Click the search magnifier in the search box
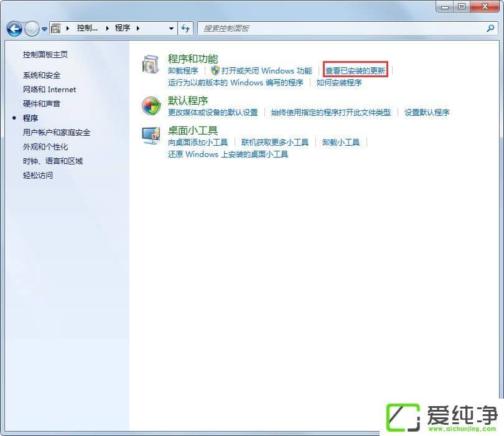The height and width of the screenshot is (436, 504). coord(491,28)
